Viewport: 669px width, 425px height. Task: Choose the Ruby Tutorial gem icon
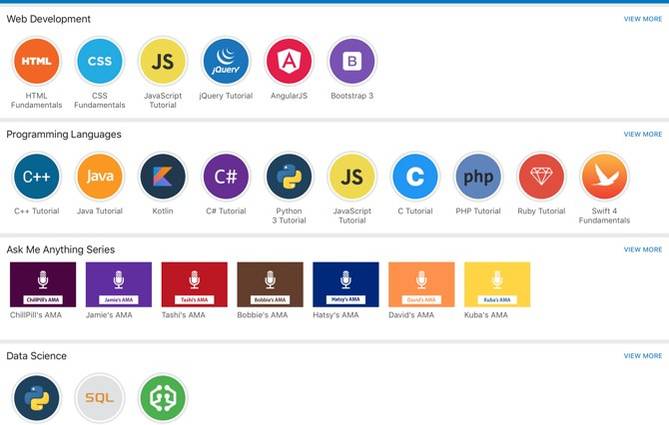click(x=541, y=176)
